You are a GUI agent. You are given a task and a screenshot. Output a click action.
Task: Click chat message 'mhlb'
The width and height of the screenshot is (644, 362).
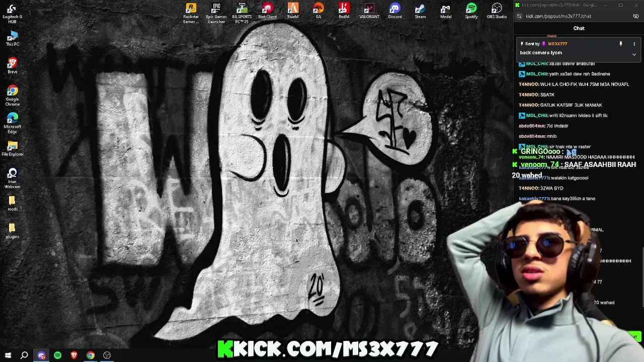(551, 136)
